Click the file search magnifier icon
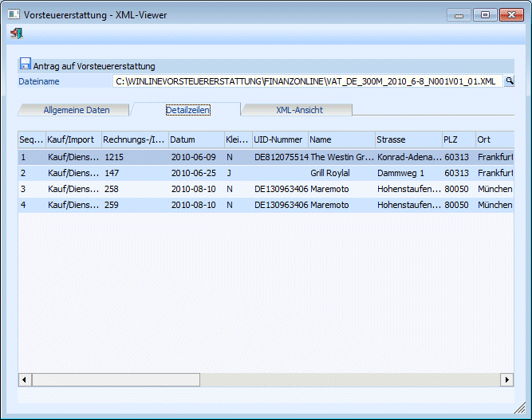532x420 pixels. coord(510,80)
